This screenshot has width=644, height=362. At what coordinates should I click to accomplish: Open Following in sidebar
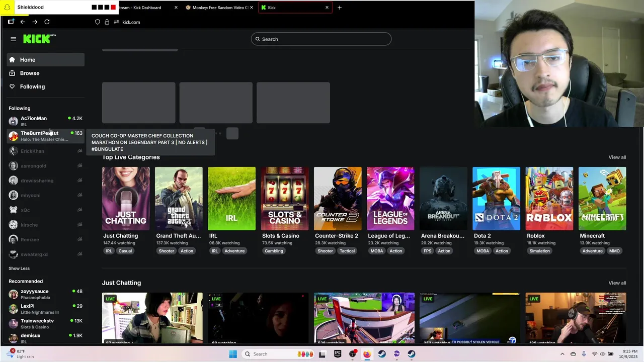46,86
